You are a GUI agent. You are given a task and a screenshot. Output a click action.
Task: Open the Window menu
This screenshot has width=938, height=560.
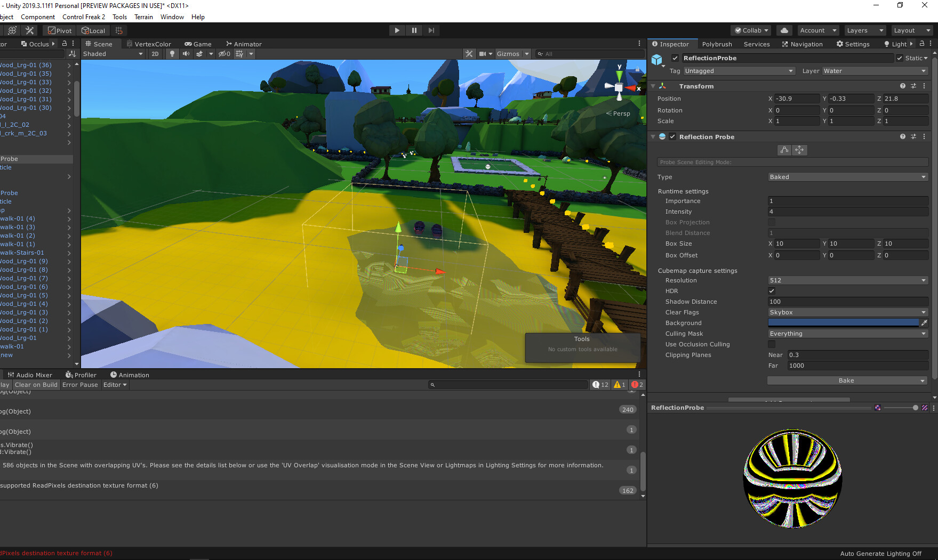pyautogui.click(x=172, y=17)
